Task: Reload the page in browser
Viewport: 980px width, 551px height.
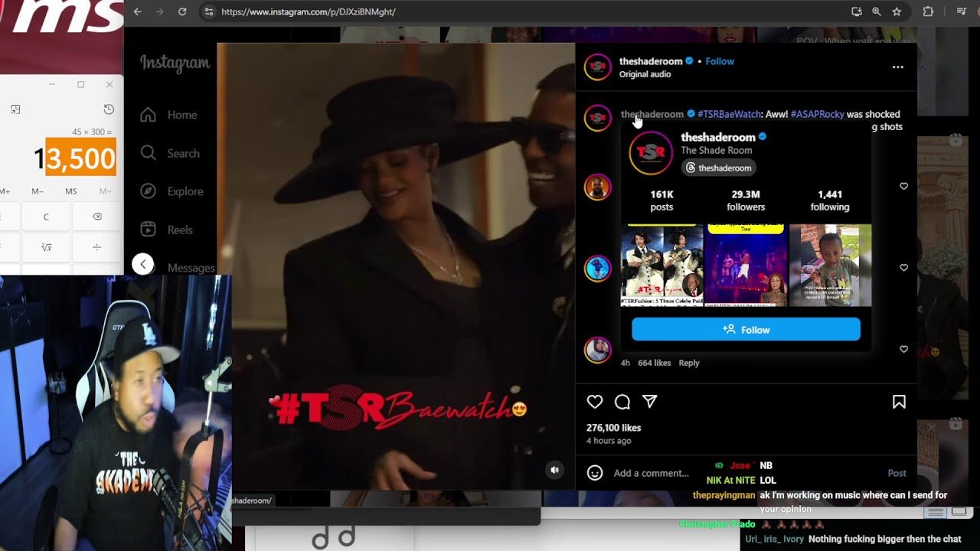Action: coord(182,11)
